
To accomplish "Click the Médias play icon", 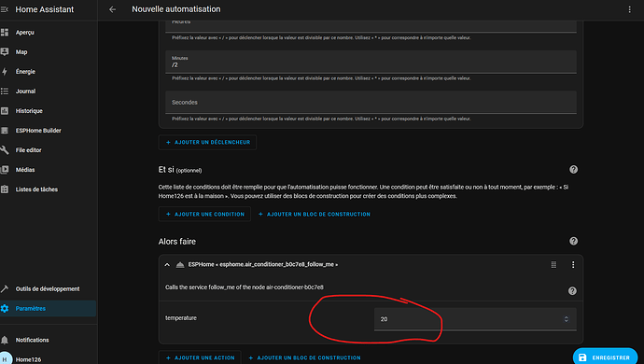I will (x=5, y=170).
